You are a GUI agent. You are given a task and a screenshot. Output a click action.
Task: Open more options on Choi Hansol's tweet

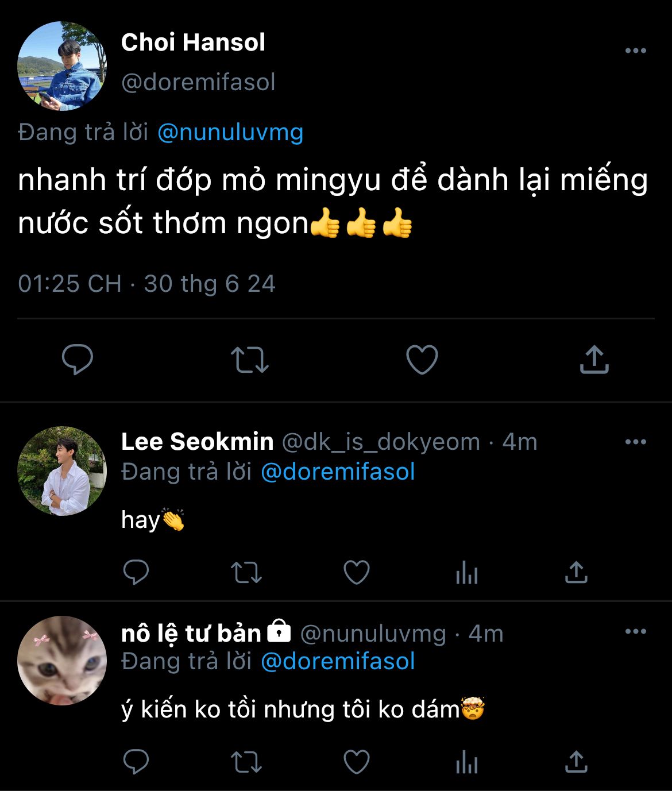click(635, 51)
